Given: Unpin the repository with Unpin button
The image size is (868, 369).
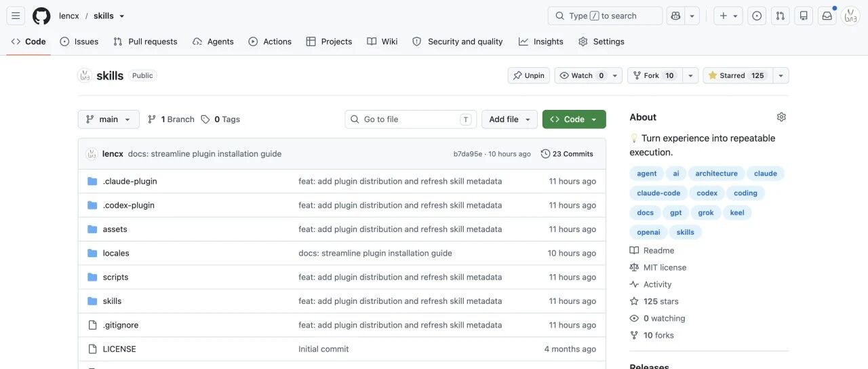Looking at the screenshot, I should pos(528,75).
